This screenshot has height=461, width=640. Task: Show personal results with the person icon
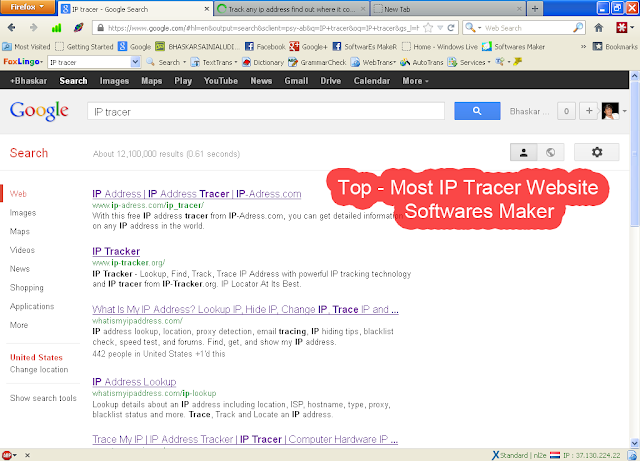click(524, 152)
